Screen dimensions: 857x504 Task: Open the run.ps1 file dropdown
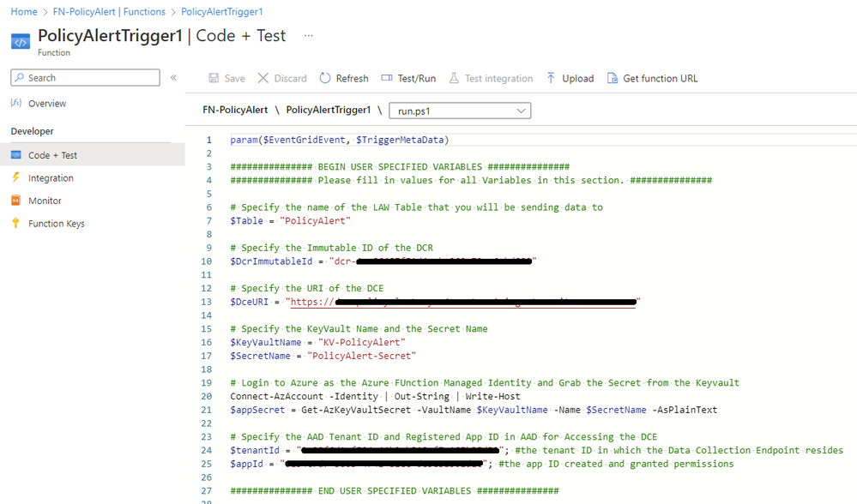(x=460, y=111)
